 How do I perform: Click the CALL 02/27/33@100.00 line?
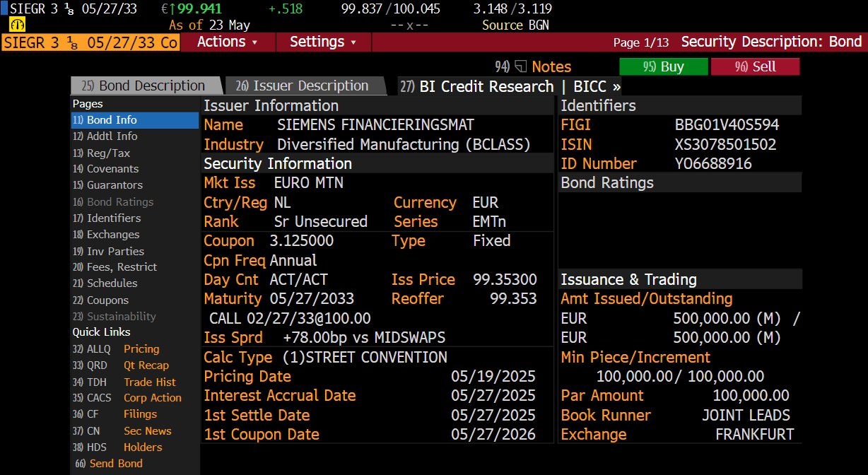tap(290, 319)
